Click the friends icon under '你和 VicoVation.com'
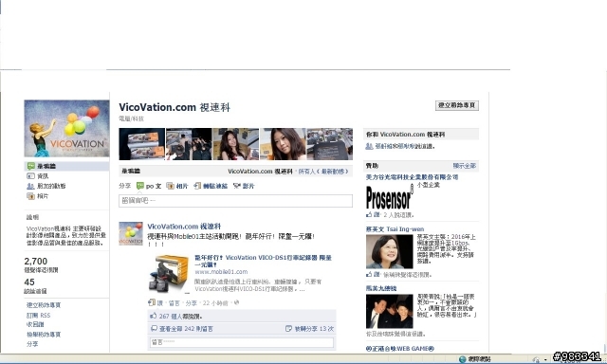The height and width of the screenshot is (364, 607). point(369,146)
